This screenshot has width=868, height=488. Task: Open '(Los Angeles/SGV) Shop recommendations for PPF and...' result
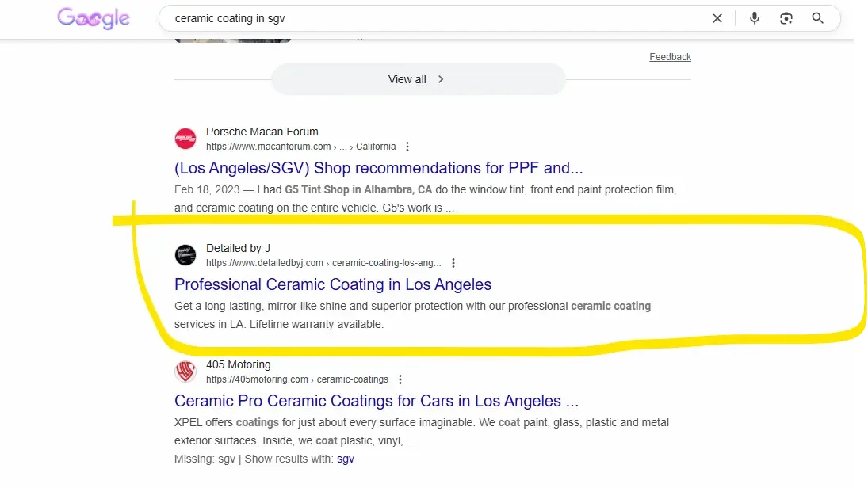tap(379, 168)
